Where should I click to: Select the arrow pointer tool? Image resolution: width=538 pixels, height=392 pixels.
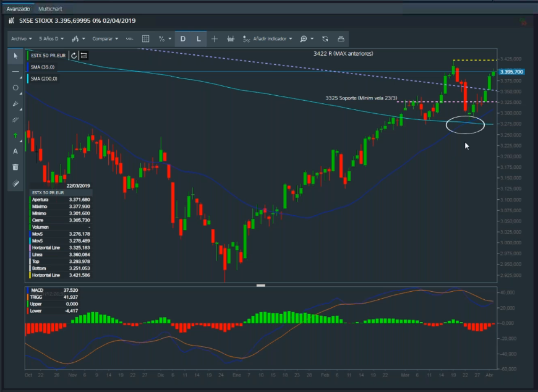click(15, 56)
